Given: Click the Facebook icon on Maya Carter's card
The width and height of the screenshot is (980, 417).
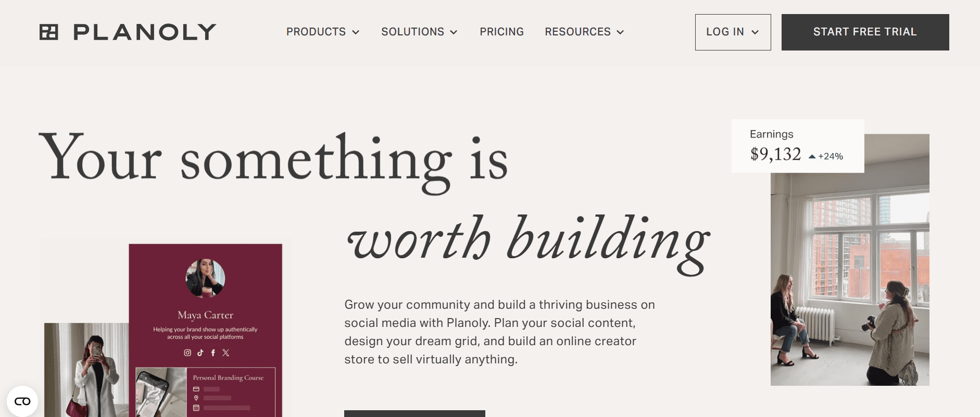Looking at the screenshot, I should (213, 352).
